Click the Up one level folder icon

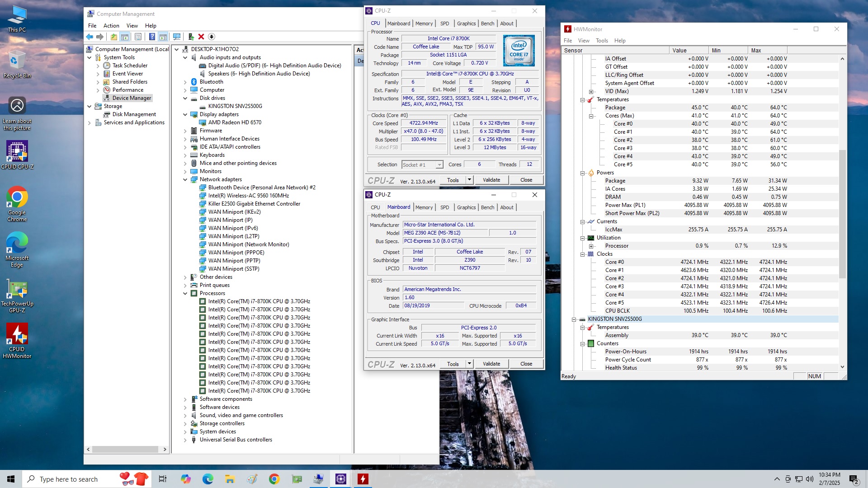(114, 37)
